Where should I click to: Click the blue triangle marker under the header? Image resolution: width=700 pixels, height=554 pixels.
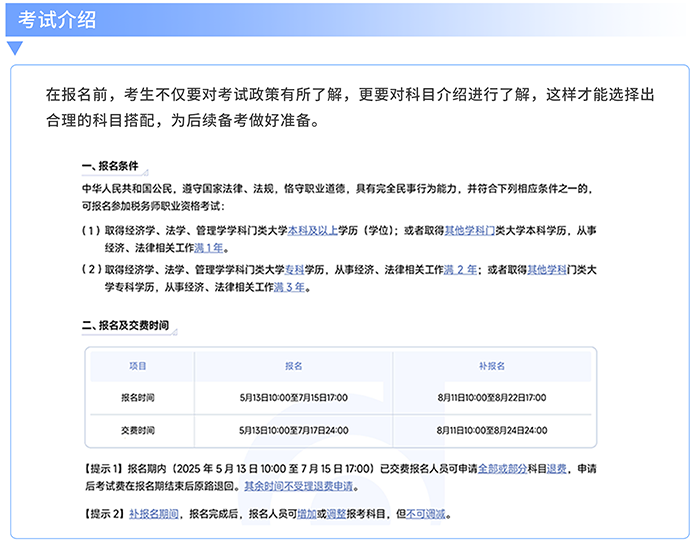pos(14,48)
